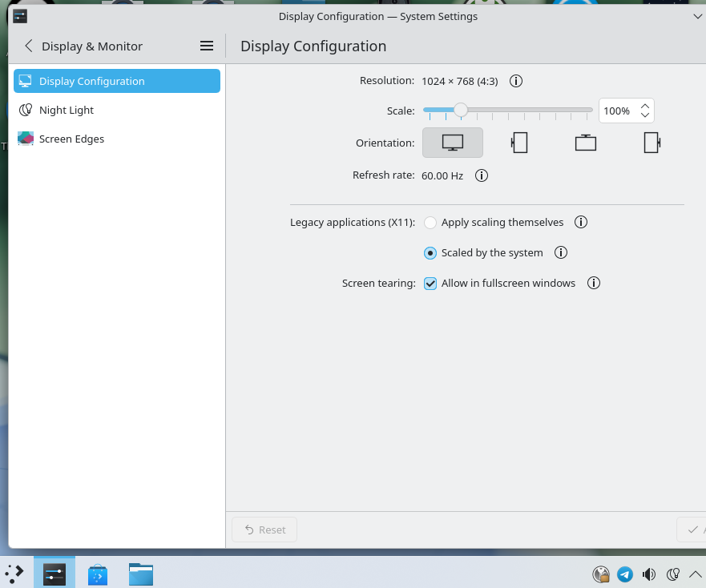
Task: Click the Scale percentage input field
Action: [619, 111]
